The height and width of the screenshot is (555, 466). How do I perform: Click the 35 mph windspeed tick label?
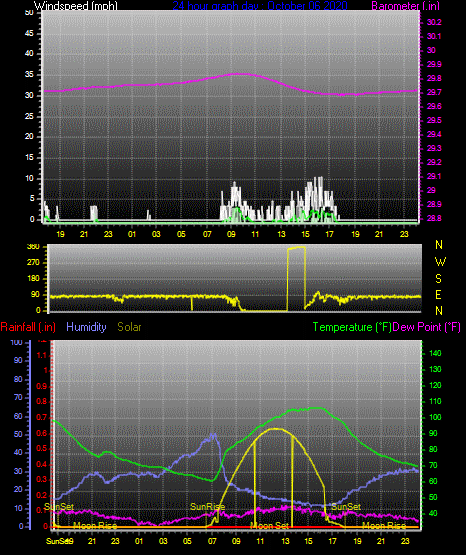pyautogui.click(x=29, y=74)
